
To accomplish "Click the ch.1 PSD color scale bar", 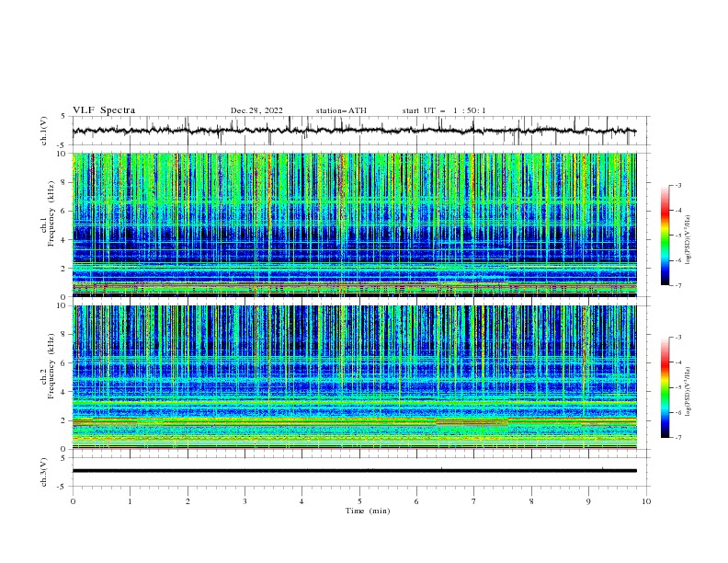I will [x=665, y=236].
